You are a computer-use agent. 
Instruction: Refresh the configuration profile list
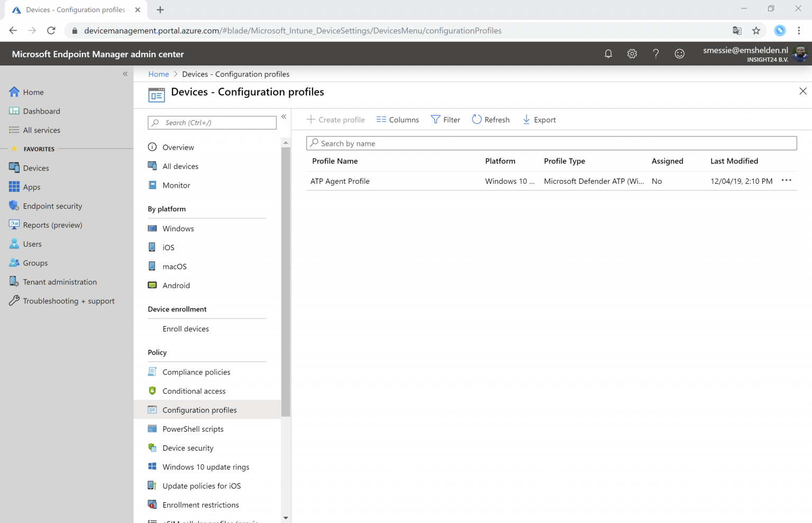pos(491,119)
